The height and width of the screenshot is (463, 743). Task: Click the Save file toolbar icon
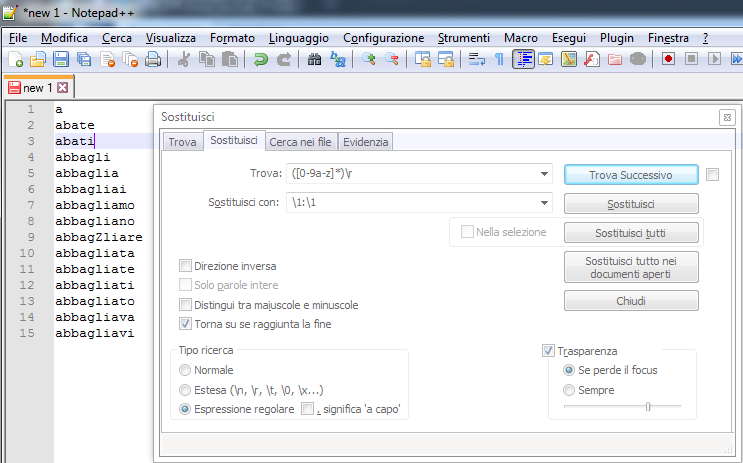[x=60, y=59]
